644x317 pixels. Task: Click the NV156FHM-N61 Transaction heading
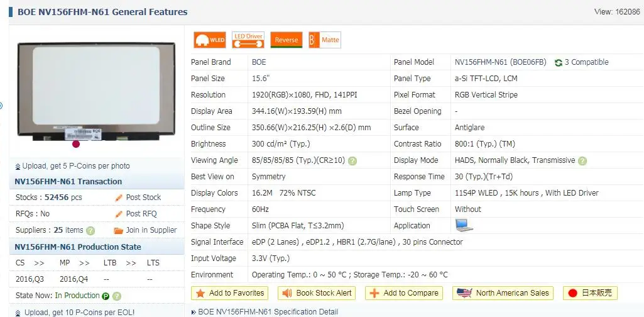tap(68, 181)
